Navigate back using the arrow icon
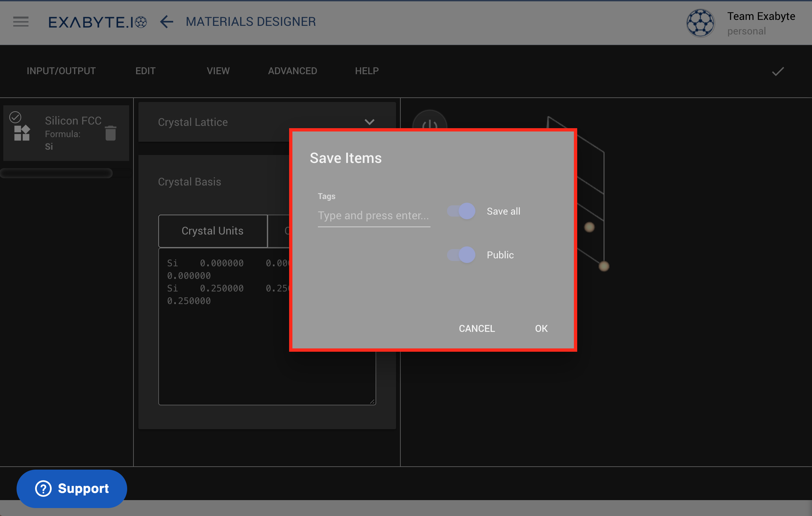 (166, 22)
